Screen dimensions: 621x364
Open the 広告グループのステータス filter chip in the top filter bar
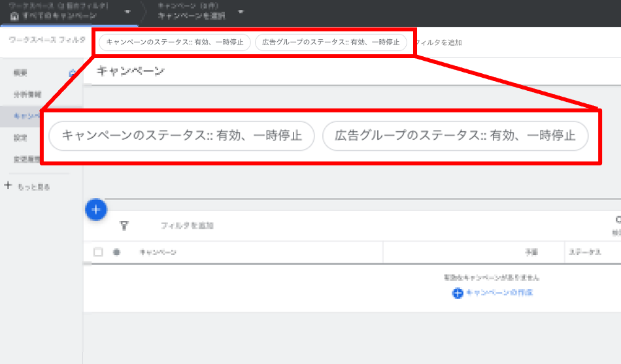tap(331, 42)
